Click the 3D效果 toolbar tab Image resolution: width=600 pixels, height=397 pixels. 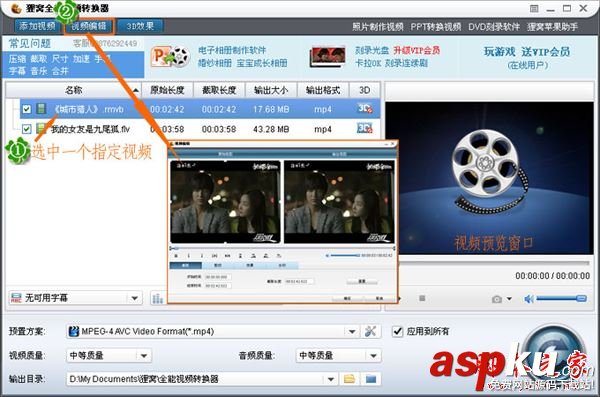(140, 26)
